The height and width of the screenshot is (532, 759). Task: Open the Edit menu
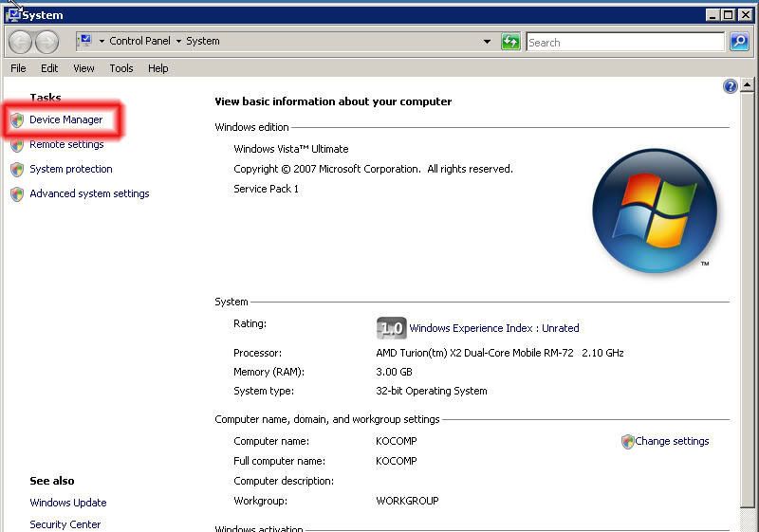(49, 68)
